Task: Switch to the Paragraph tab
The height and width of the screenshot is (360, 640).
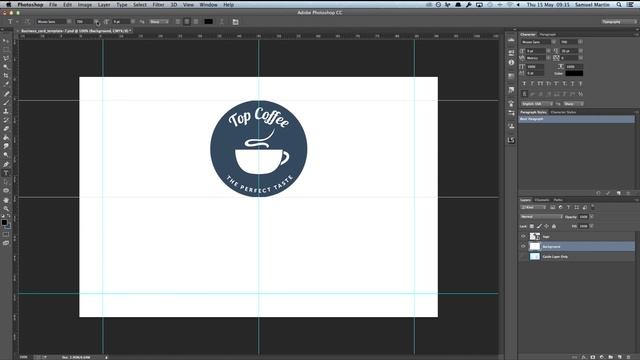Action: click(x=548, y=34)
